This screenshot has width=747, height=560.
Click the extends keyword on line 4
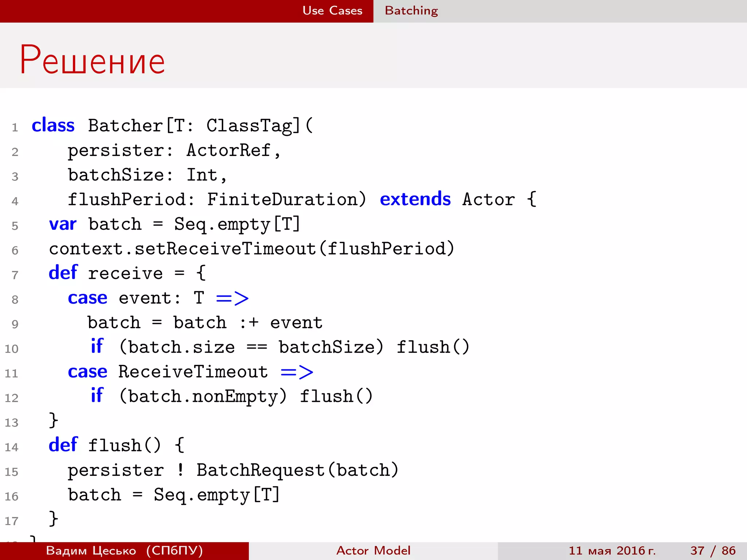pos(415,199)
